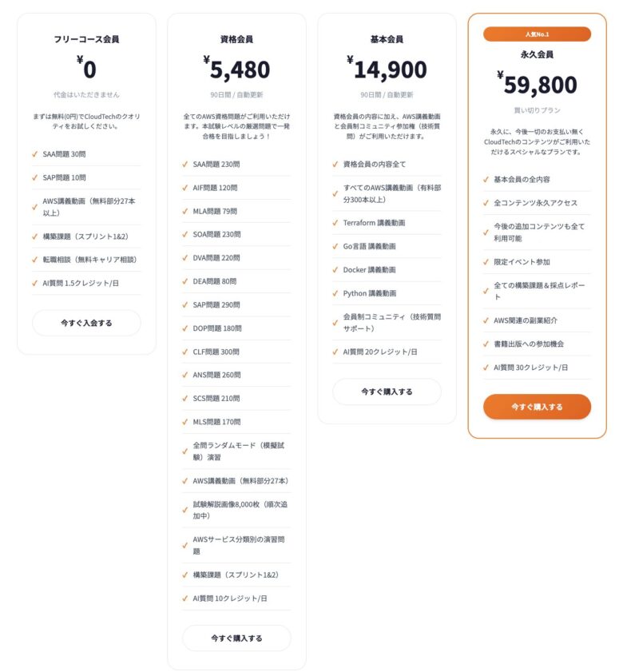Click the ¥59,800 price text
Image resolution: width=623 pixels, height=672 pixels.
pos(537,84)
